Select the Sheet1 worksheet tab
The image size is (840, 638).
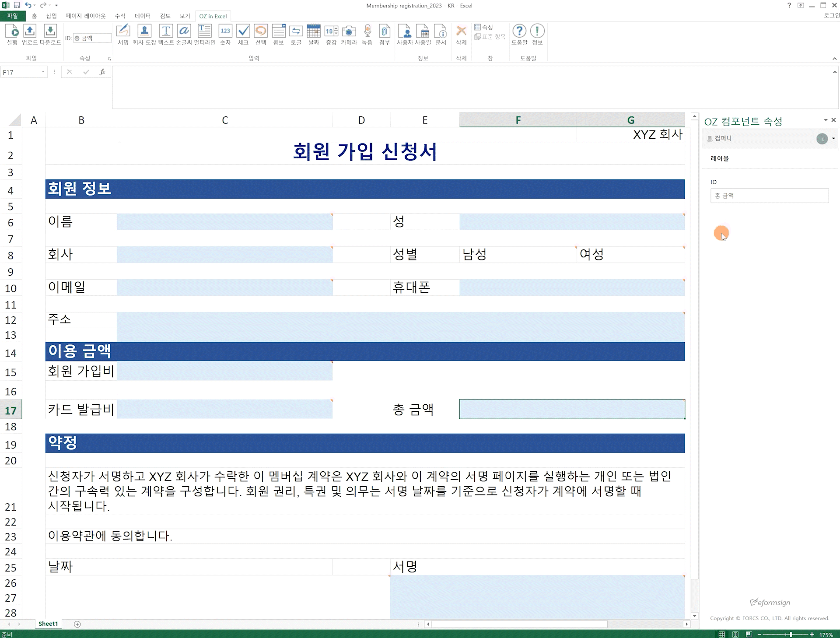point(48,624)
